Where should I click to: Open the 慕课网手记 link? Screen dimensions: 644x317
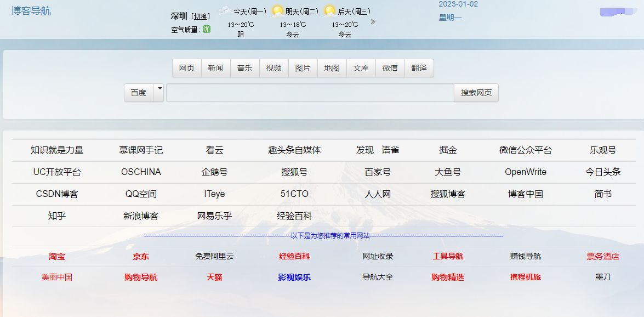[141, 150]
